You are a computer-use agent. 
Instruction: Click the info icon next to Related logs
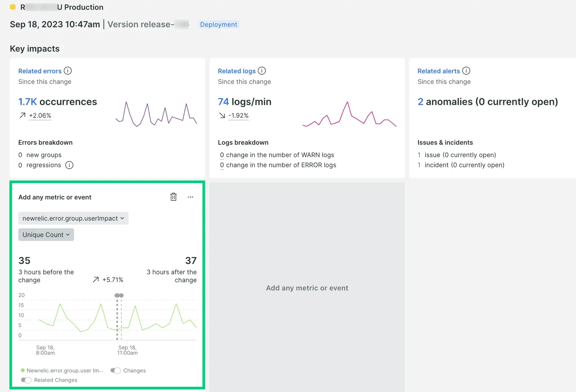click(x=262, y=71)
